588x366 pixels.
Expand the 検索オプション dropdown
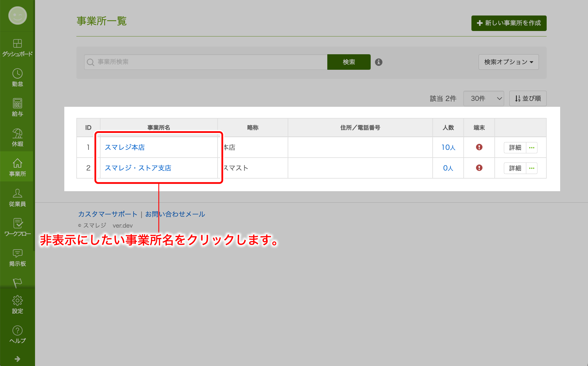tap(508, 62)
